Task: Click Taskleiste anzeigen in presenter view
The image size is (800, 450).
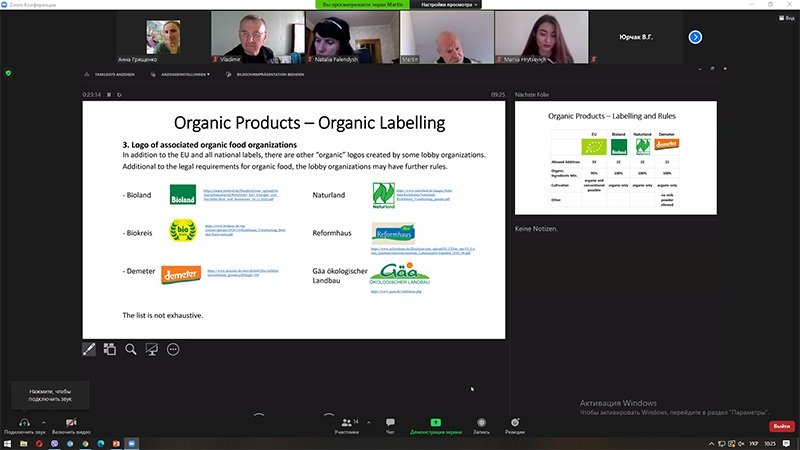Action: (x=109, y=74)
